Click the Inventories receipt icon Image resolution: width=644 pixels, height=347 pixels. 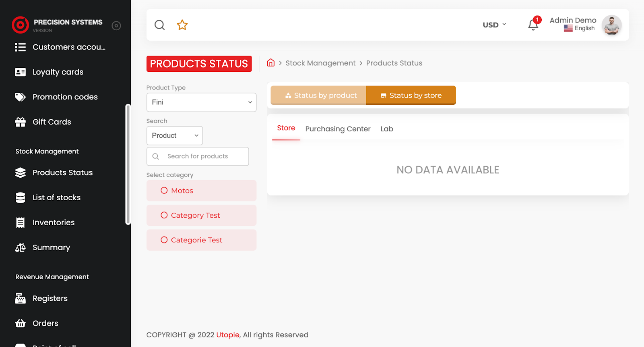tap(20, 223)
